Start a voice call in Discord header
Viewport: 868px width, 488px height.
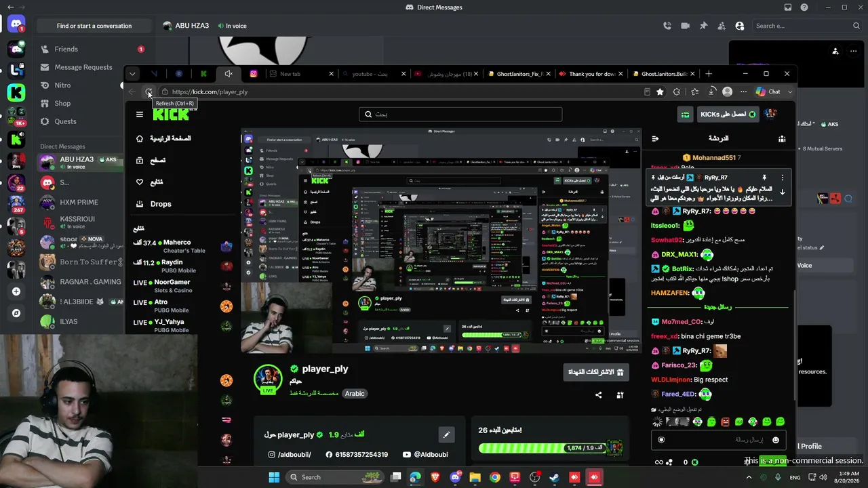[x=667, y=26]
